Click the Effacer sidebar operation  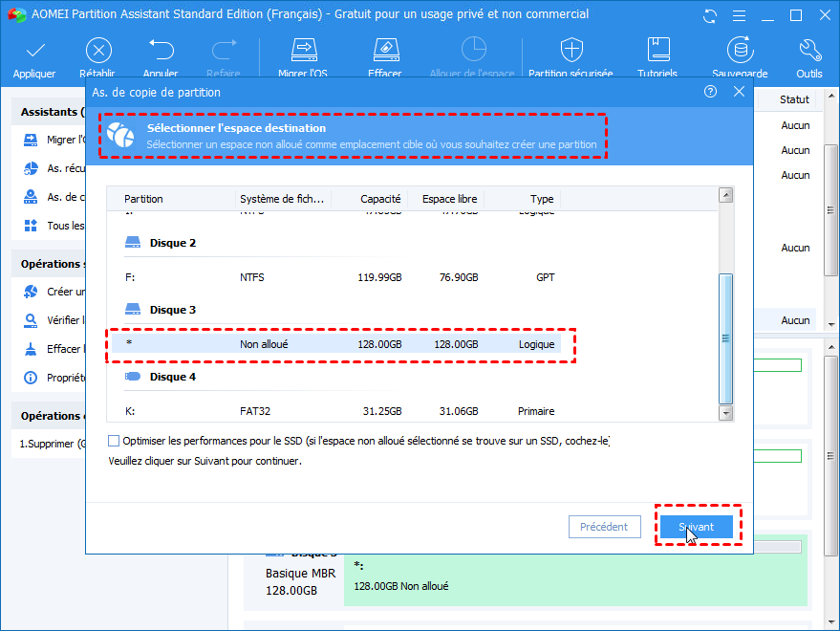coord(54,349)
